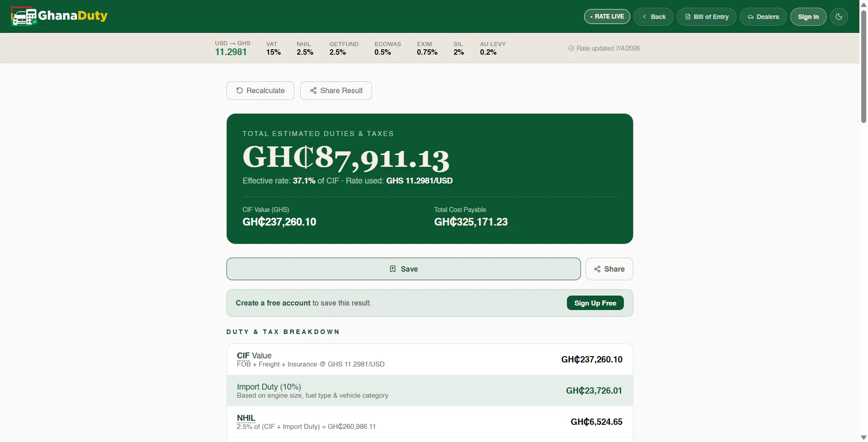The height and width of the screenshot is (442, 868).
Task: Click Rate updated 7/4/2026 text
Action: tap(608, 48)
